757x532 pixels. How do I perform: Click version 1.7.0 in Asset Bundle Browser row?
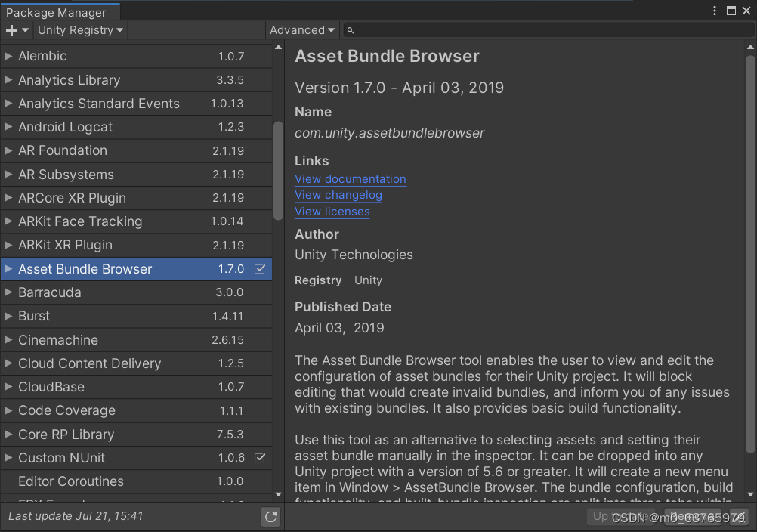tap(230, 269)
